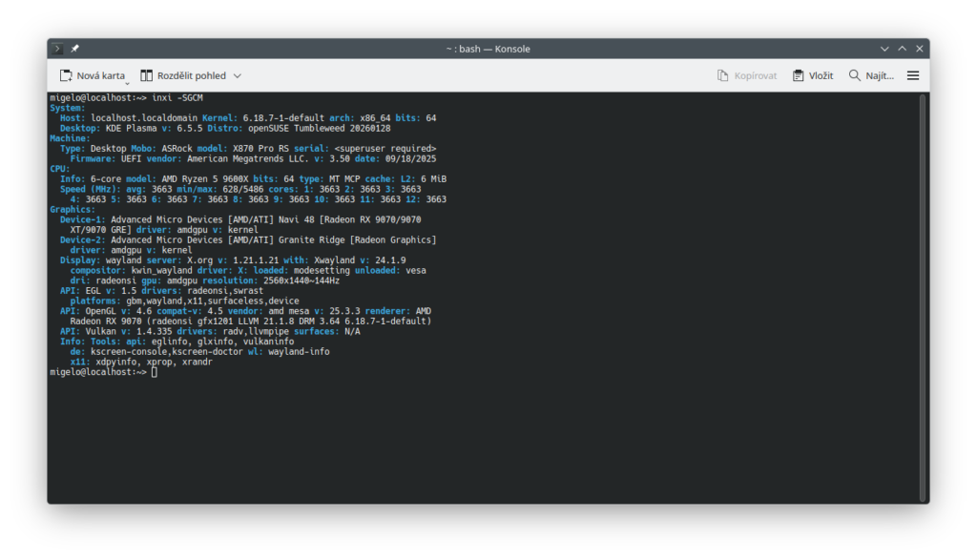Click the "CPU:" section heading in output
The image size is (977, 560).
(x=59, y=168)
